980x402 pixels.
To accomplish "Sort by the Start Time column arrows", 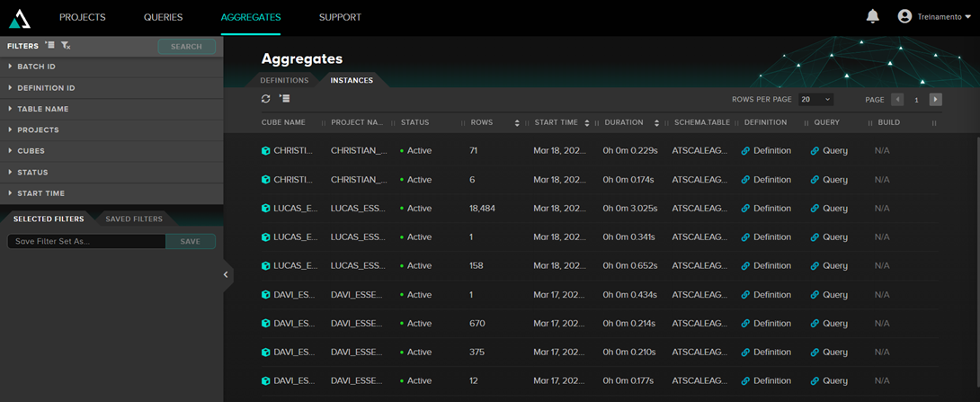I will (587, 123).
